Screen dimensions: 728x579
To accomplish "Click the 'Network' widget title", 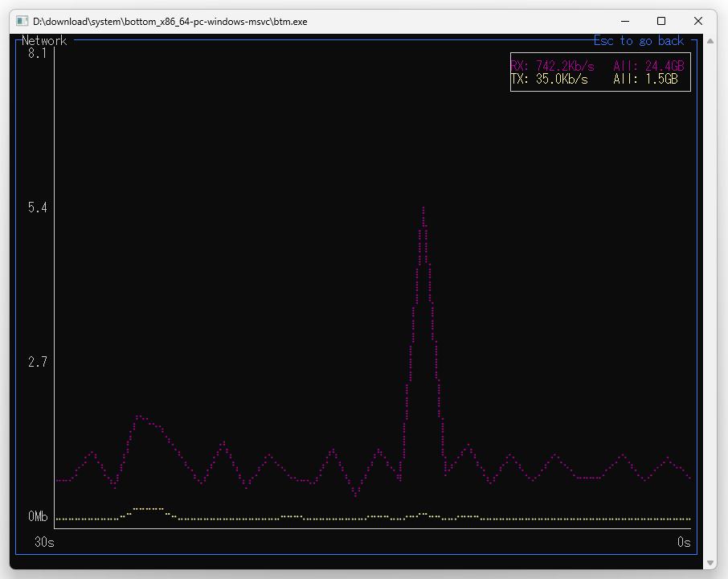I will 44,41.
